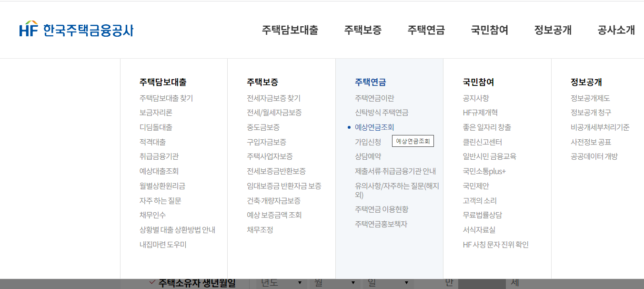Open 공지사항 page
644x289 pixels.
pyautogui.click(x=475, y=98)
